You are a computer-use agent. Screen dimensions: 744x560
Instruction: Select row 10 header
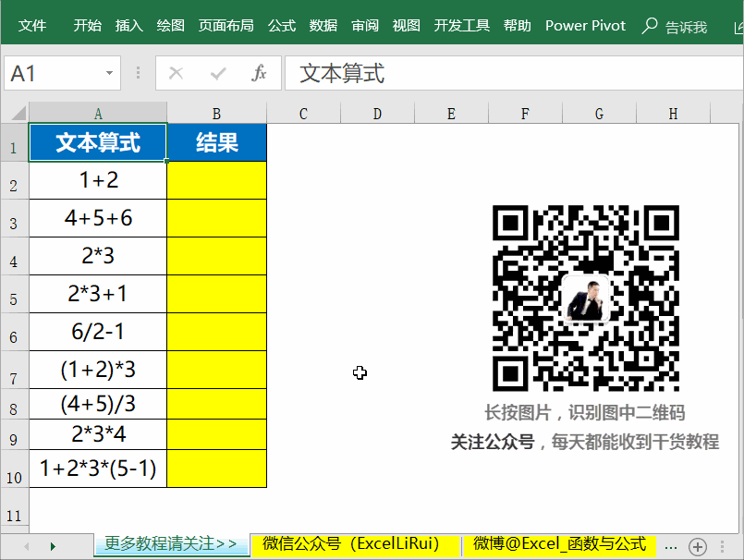(14, 469)
